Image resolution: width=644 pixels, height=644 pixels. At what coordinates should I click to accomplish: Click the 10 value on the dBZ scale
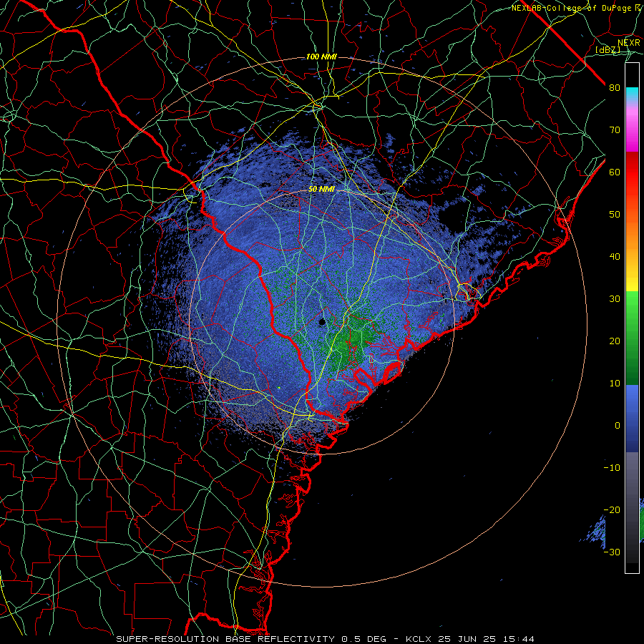(x=615, y=384)
